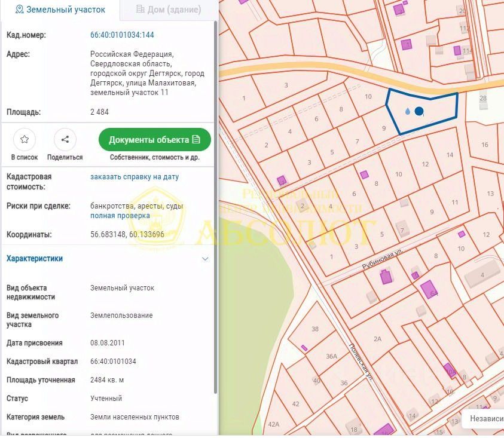Select the Земельный участок tab

coord(60,10)
